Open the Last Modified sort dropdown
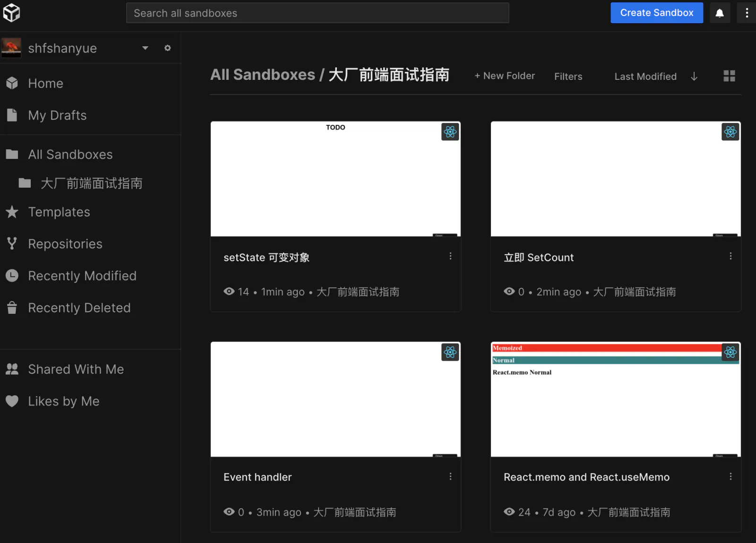The image size is (756, 543). [x=645, y=76]
